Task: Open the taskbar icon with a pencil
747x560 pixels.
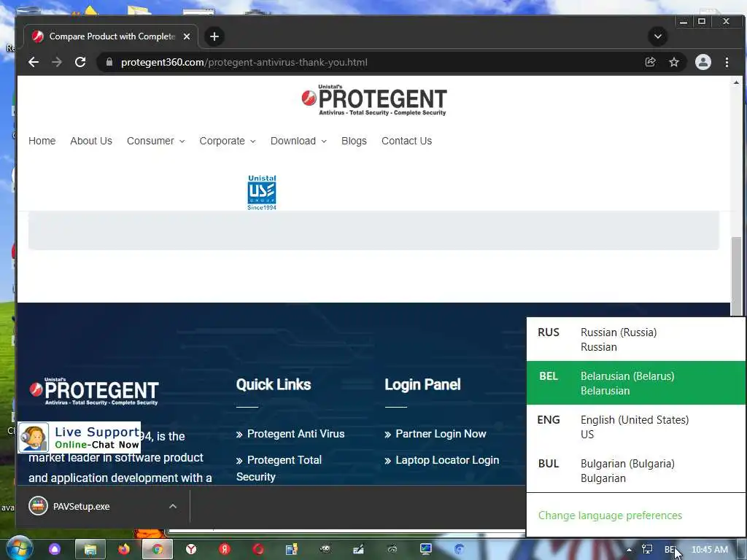Action: (x=358, y=549)
